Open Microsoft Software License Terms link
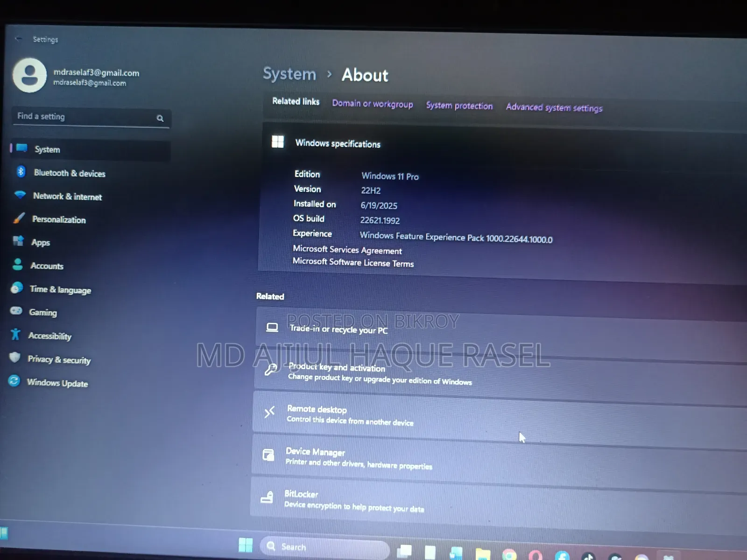 [x=353, y=262]
